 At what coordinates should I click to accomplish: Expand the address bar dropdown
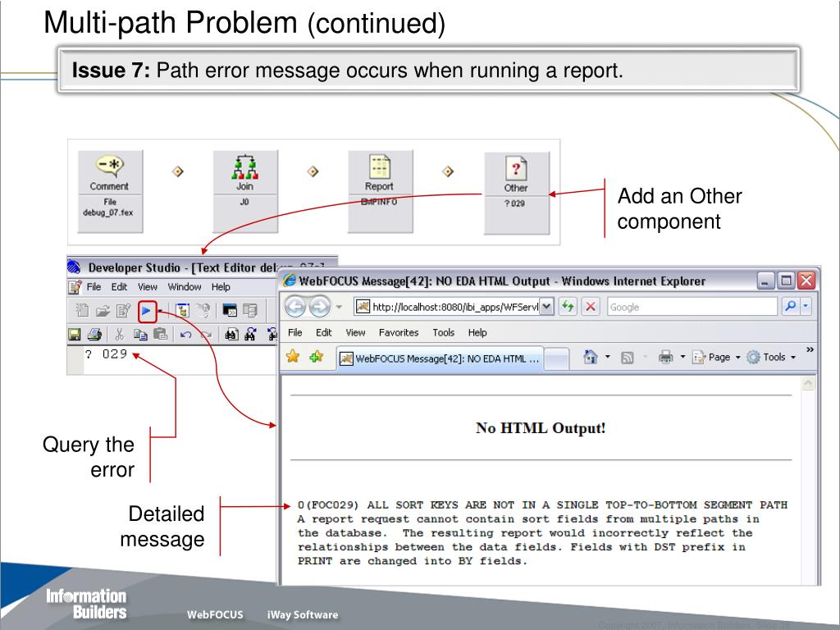[x=546, y=307]
